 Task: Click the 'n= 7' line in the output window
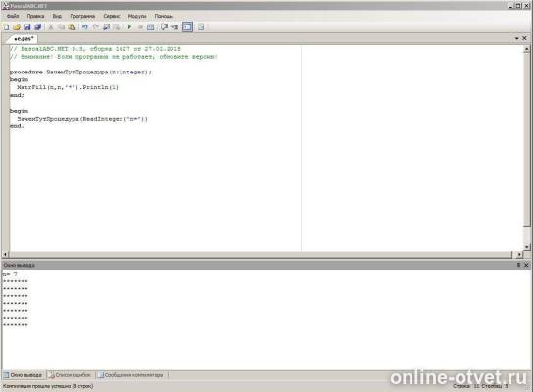tap(10, 274)
